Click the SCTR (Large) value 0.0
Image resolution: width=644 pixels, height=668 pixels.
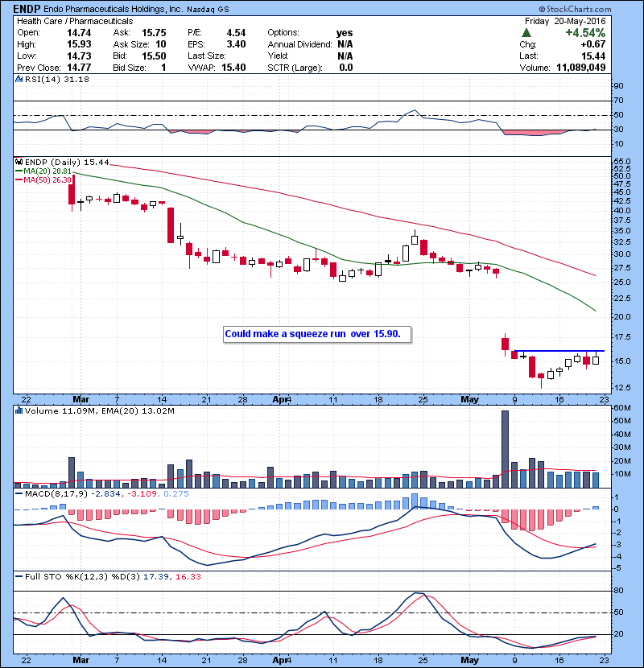tap(346, 68)
